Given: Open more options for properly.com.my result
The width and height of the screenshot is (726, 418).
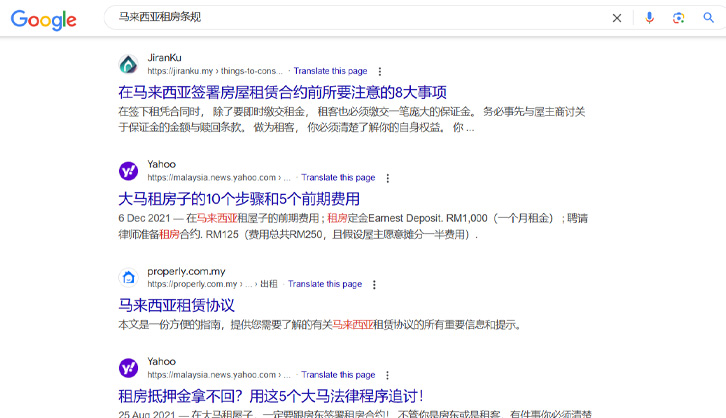Looking at the screenshot, I should [374, 284].
